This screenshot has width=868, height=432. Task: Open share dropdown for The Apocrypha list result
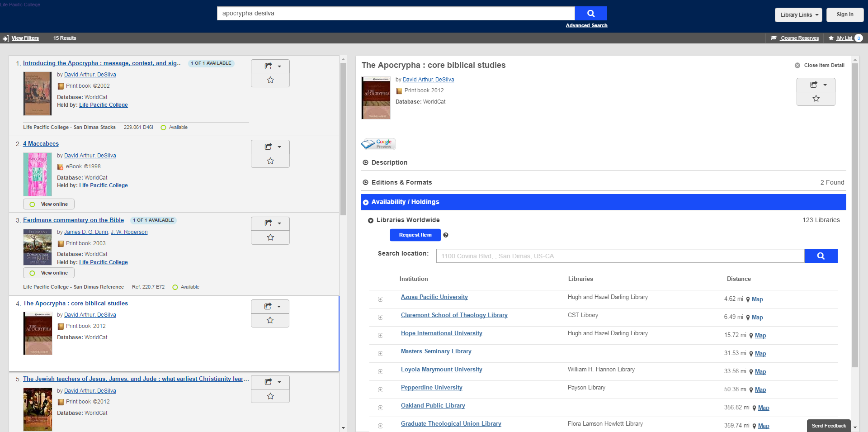coord(270,307)
